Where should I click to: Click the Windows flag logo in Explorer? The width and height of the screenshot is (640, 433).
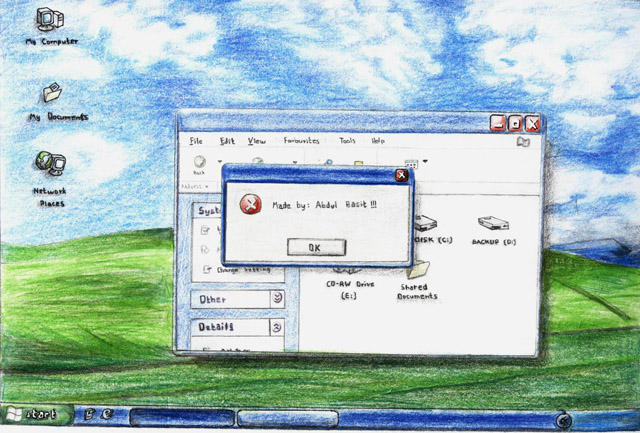523,142
